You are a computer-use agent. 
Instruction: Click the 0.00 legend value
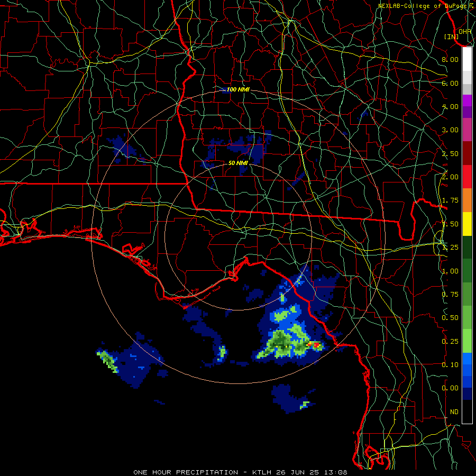pyautogui.click(x=450, y=388)
